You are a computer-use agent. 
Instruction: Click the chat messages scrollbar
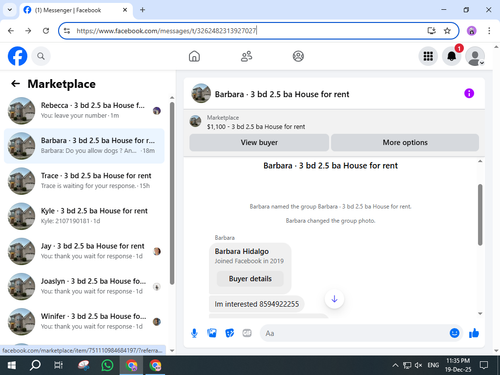pos(480,215)
